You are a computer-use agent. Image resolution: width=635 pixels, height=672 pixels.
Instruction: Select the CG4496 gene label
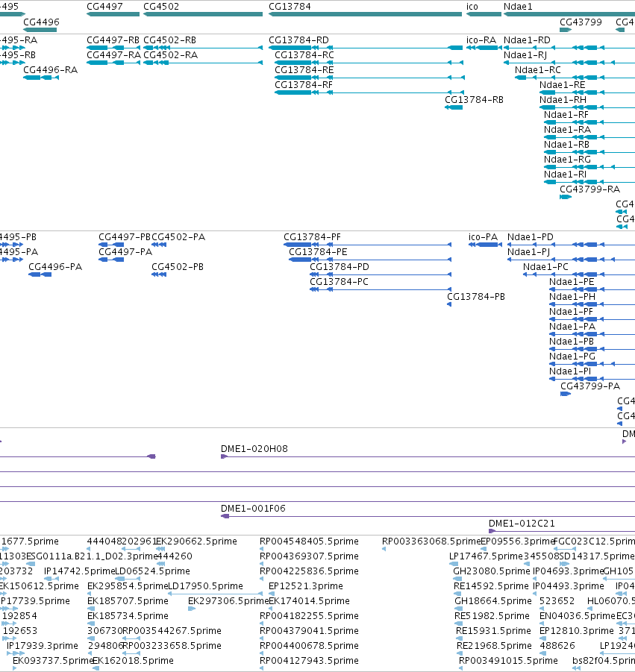41,22
